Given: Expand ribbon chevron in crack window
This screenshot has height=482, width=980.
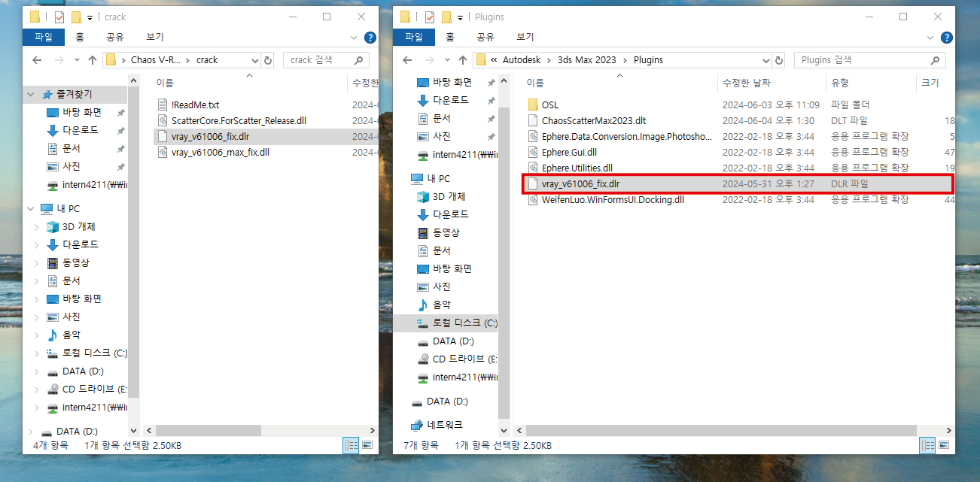Looking at the screenshot, I should click(x=355, y=38).
